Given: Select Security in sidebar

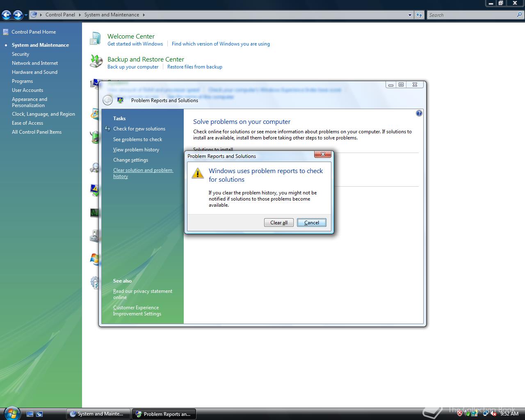Looking at the screenshot, I should tap(21, 54).
